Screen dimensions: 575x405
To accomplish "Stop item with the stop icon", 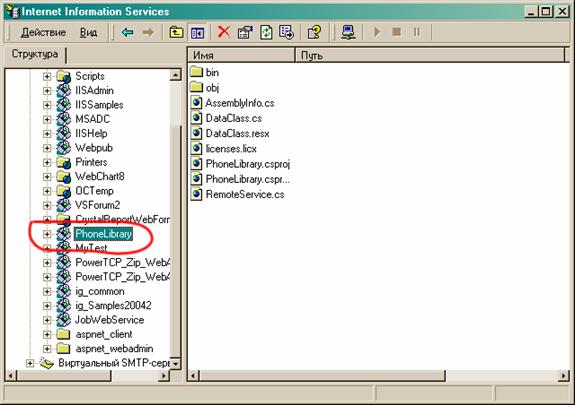I will click(x=396, y=32).
